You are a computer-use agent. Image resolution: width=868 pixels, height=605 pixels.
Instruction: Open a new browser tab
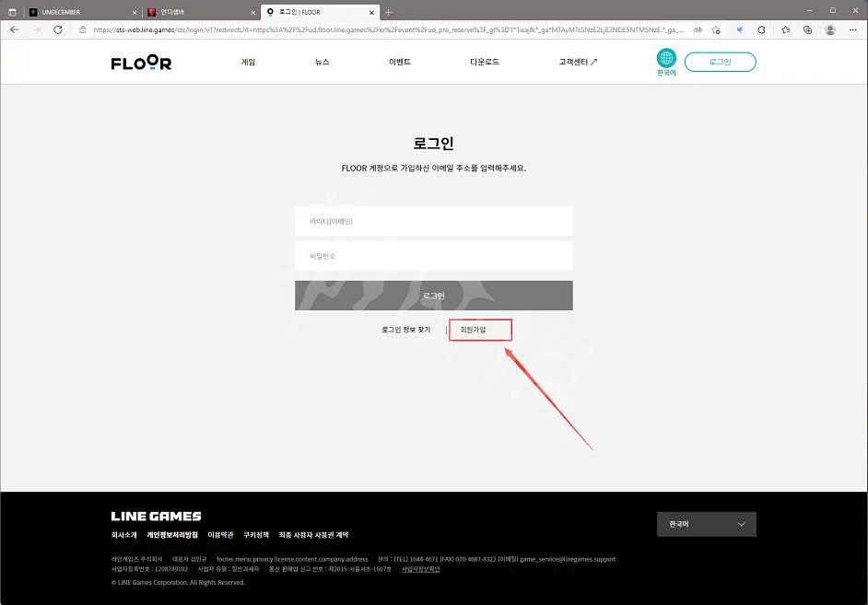[x=388, y=12]
